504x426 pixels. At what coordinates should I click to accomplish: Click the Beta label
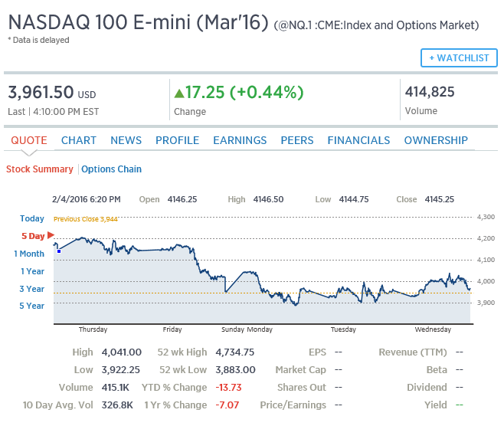pyautogui.click(x=437, y=370)
